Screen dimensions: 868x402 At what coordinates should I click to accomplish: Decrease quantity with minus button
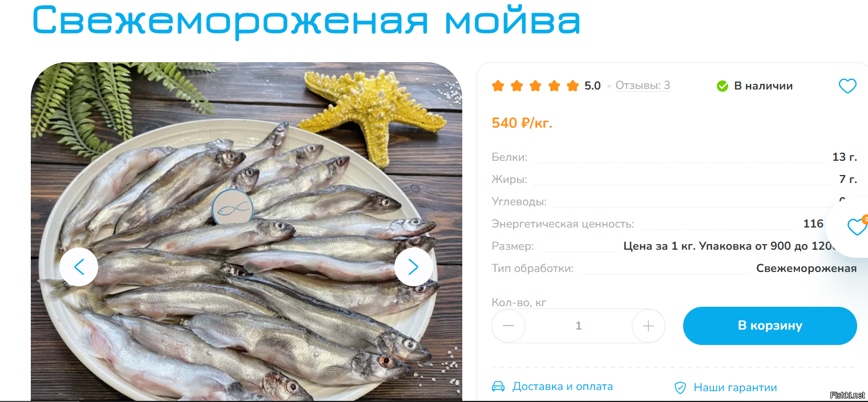(508, 326)
